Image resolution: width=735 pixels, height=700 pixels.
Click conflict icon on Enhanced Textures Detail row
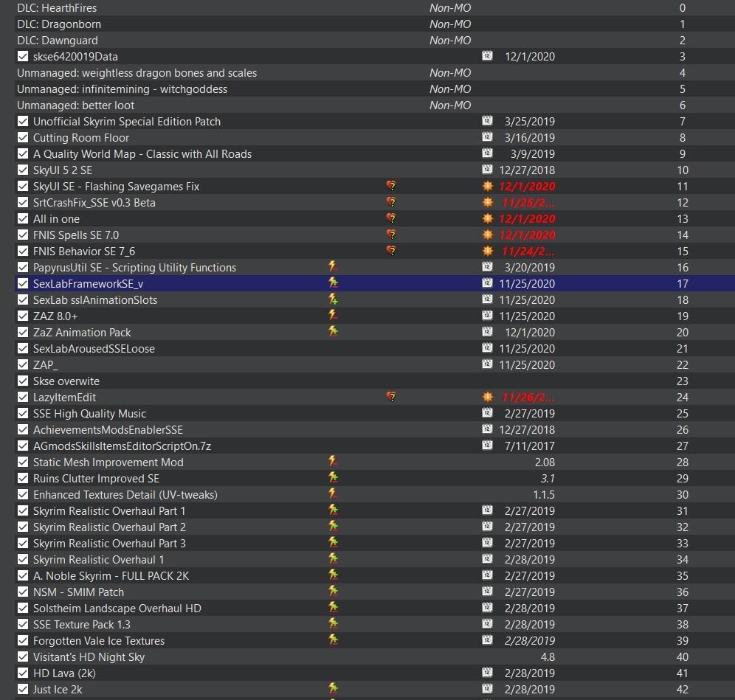click(x=333, y=494)
